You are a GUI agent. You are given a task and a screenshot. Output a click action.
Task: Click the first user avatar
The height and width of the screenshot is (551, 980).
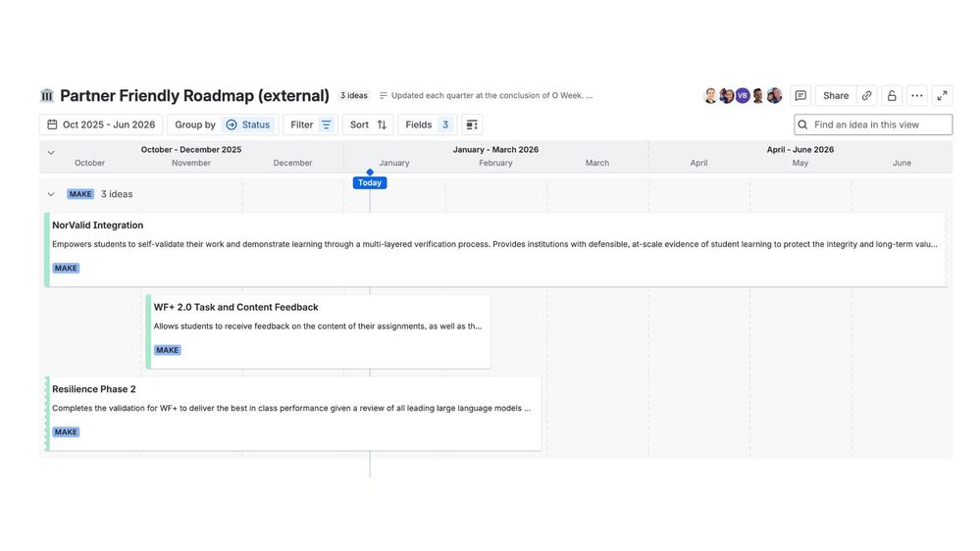(x=710, y=95)
